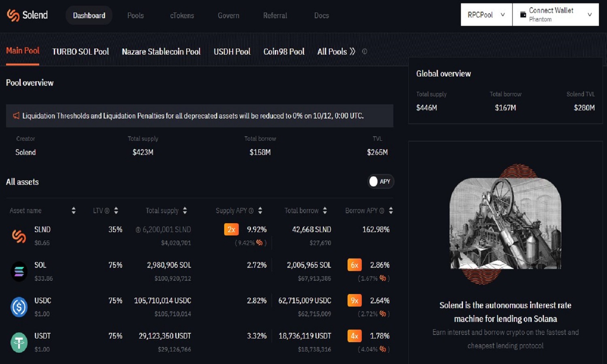The image size is (607, 364).
Task: Click Solend TVL value $280M
Action: coord(584,108)
